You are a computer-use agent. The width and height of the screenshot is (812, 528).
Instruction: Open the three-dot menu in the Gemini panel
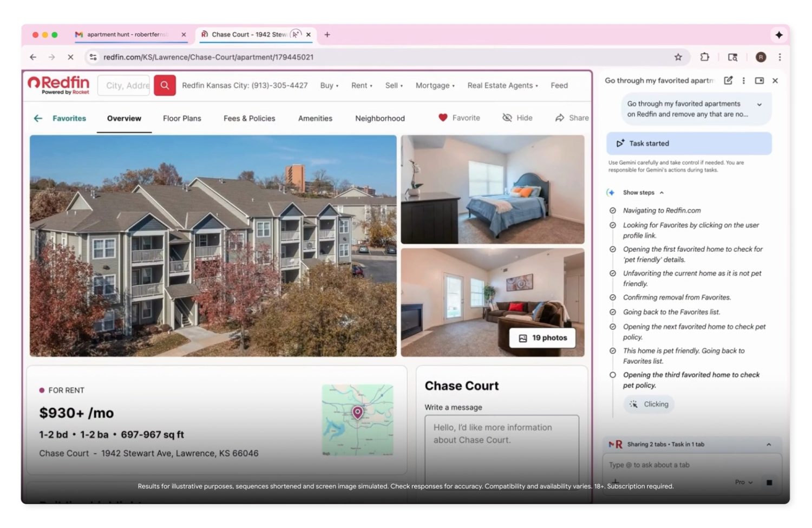(x=743, y=80)
